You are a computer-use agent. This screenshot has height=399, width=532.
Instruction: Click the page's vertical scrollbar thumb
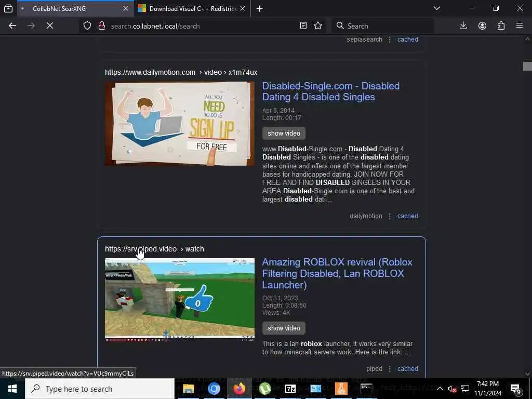(527, 66)
